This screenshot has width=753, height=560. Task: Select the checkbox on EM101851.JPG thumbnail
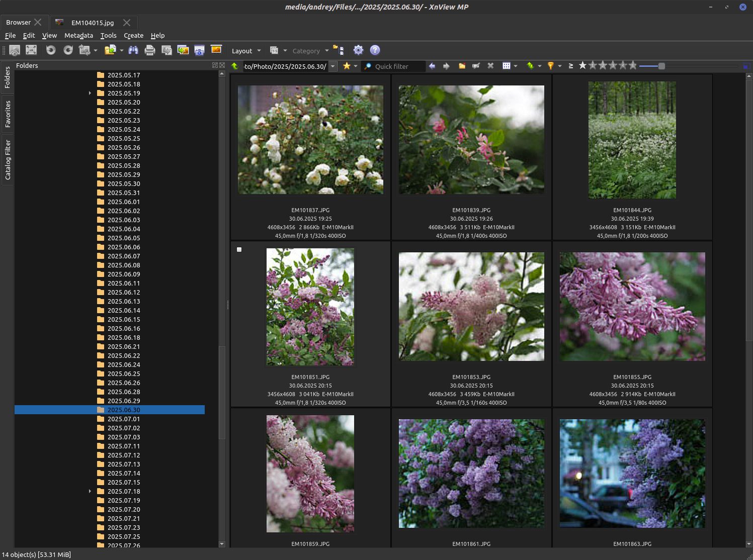click(239, 249)
